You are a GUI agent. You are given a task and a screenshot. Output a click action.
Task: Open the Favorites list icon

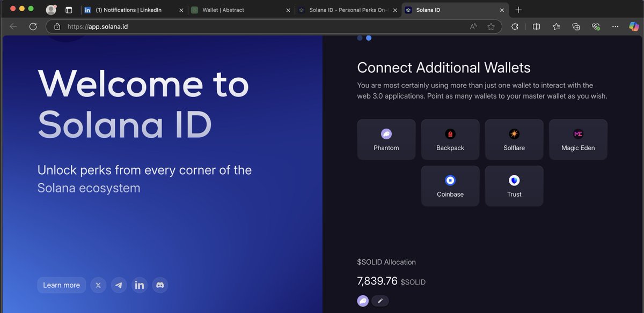click(556, 26)
